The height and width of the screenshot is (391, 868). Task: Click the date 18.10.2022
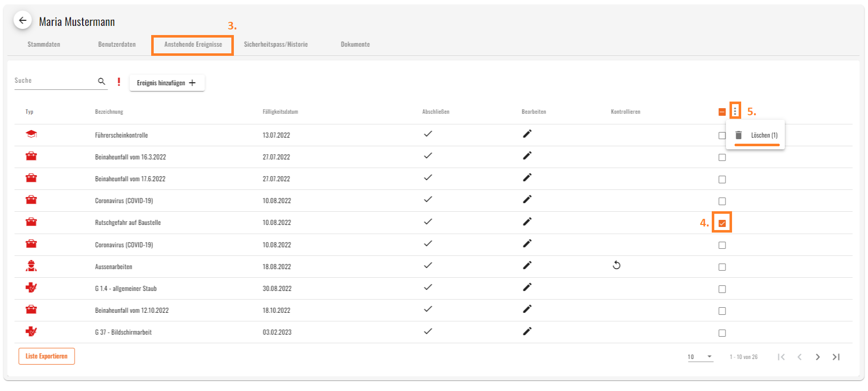[x=276, y=310]
